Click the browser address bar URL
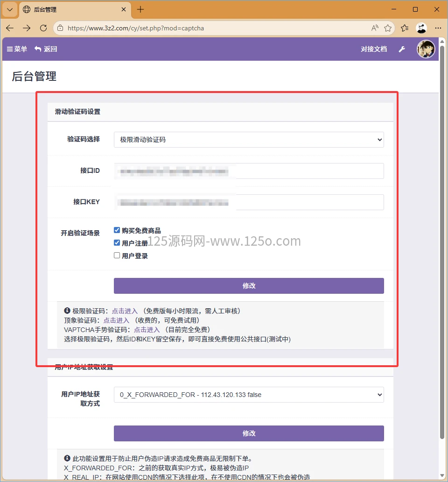The width and height of the screenshot is (448, 482). point(135,28)
